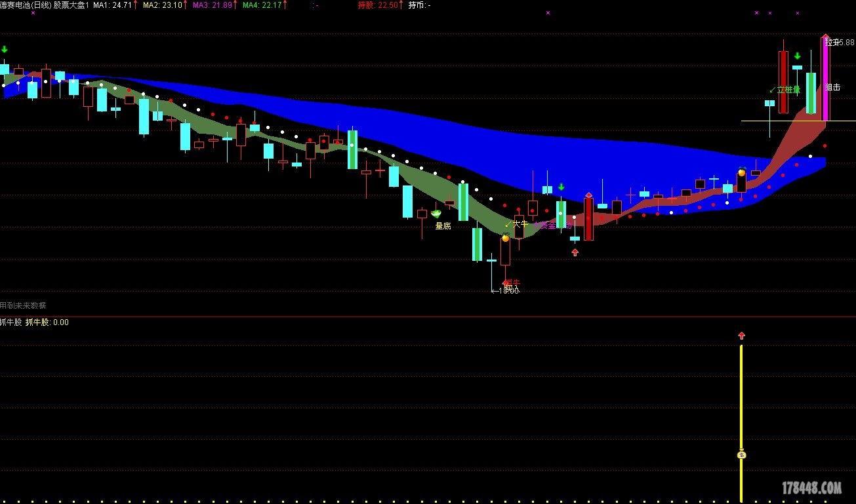This screenshot has height=504, width=856.
Task: Click the green down arrow at far left
Action: [x=5, y=50]
